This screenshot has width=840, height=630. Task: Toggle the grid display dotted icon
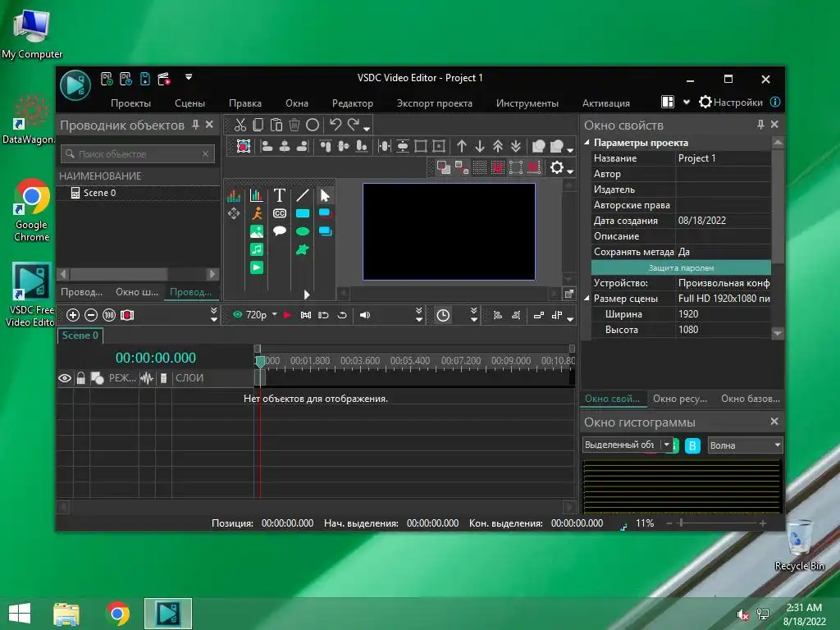pos(480,167)
